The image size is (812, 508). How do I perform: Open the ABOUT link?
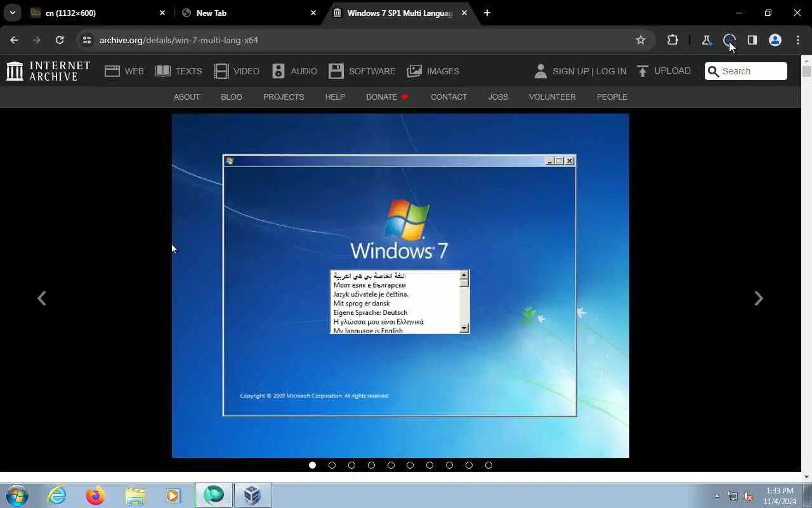pos(187,97)
